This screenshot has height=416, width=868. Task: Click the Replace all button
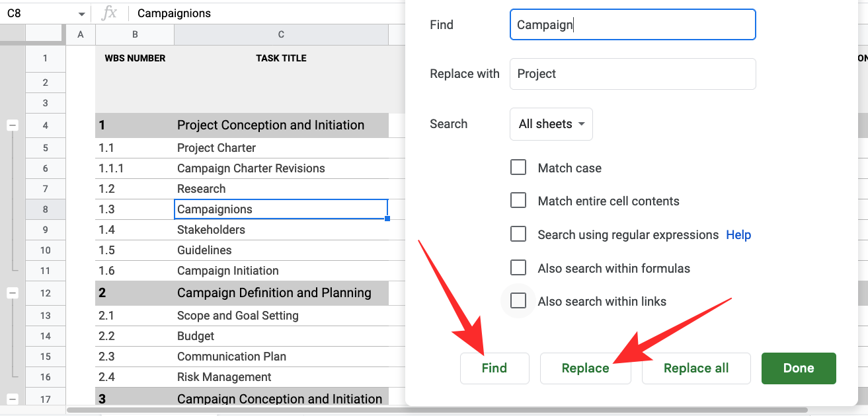tap(696, 368)
